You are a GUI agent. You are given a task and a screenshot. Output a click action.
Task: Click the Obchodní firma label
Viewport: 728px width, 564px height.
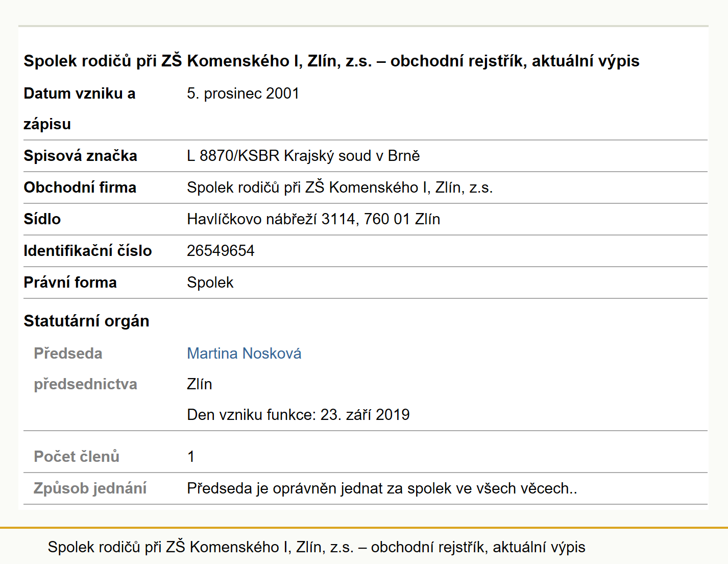pos(80,187)
